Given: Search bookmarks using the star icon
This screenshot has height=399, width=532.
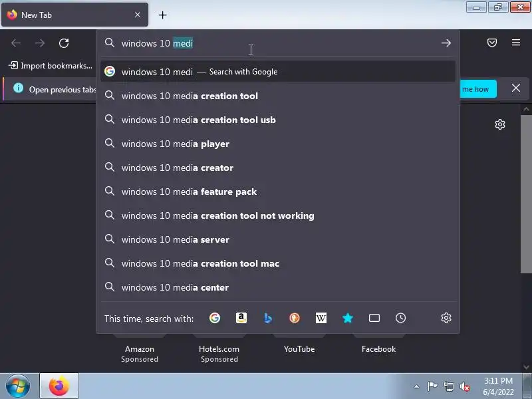Looking at the screenshot, I should click(347, 318).
